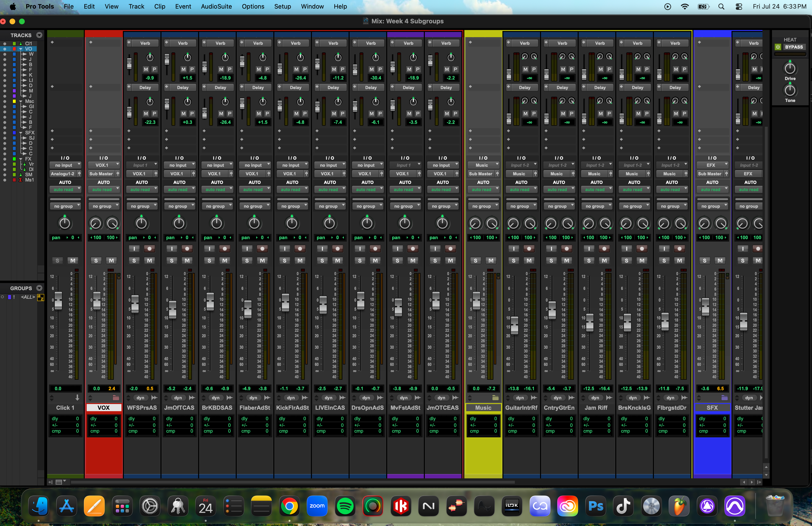
Task: Open Notes app from the Dock
Action: (x=261, y=506)
